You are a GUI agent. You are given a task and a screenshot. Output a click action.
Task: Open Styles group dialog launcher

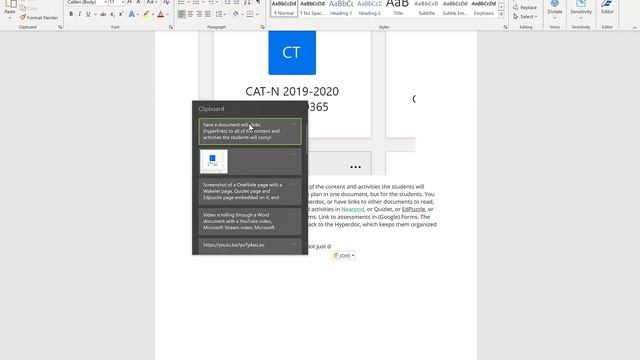(505, 27)
